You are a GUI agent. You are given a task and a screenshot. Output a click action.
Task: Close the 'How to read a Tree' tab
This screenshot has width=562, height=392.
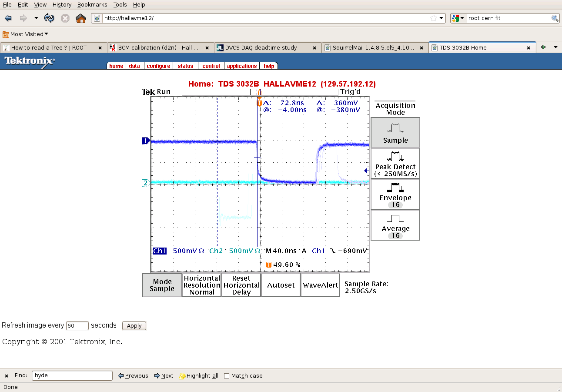(100, 48)
